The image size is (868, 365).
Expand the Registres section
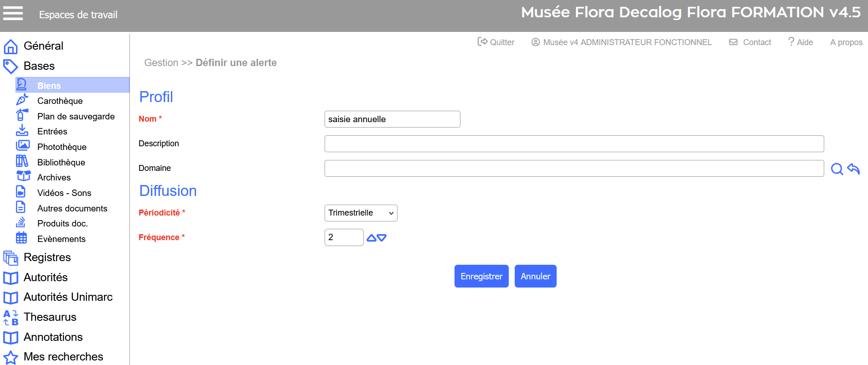point(47,257)
